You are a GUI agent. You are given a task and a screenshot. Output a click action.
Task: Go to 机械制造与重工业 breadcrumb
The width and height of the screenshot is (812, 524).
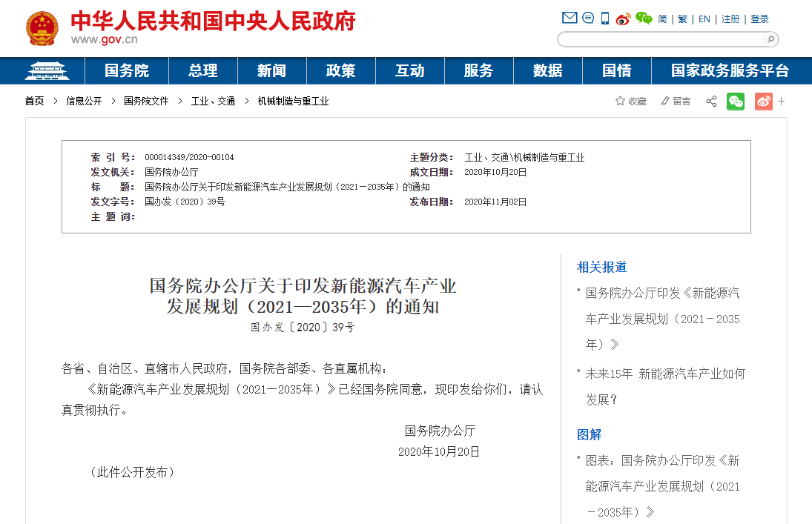pos(293,101)
